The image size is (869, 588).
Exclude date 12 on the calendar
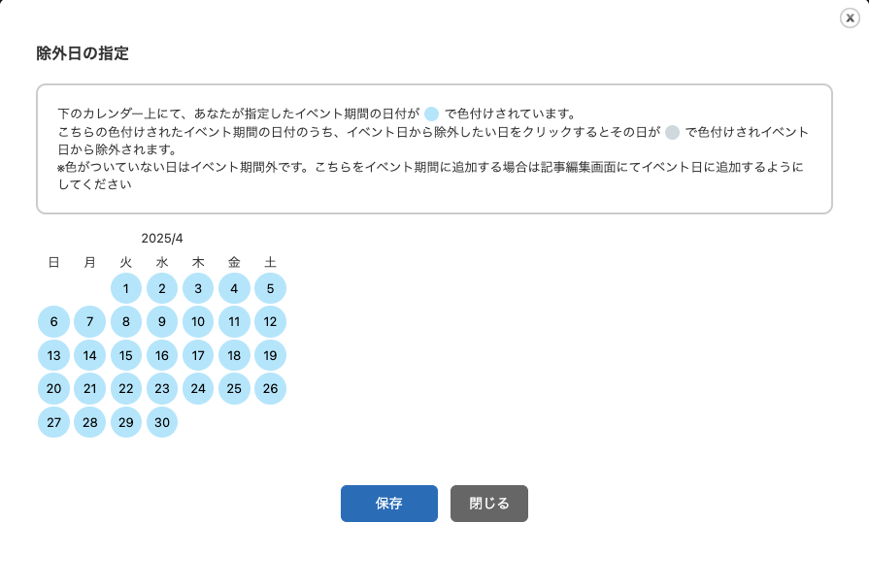270,321
